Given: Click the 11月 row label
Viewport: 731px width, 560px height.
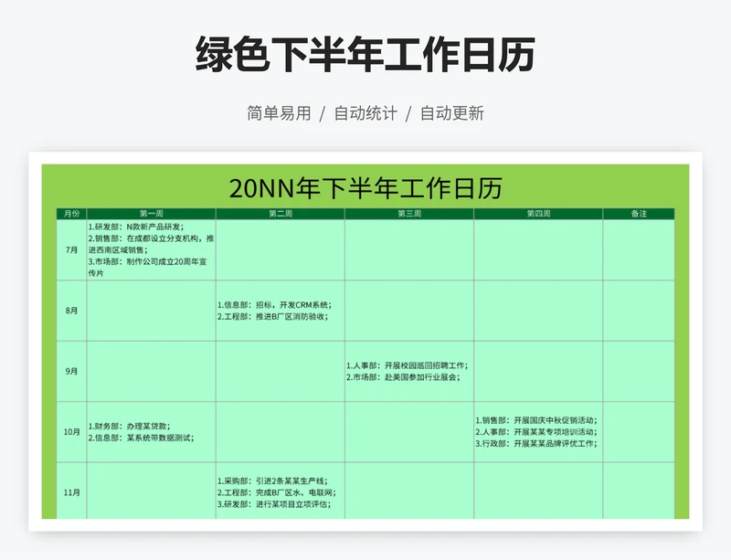Looking at the screenshot, I should [x=72, y=492].
